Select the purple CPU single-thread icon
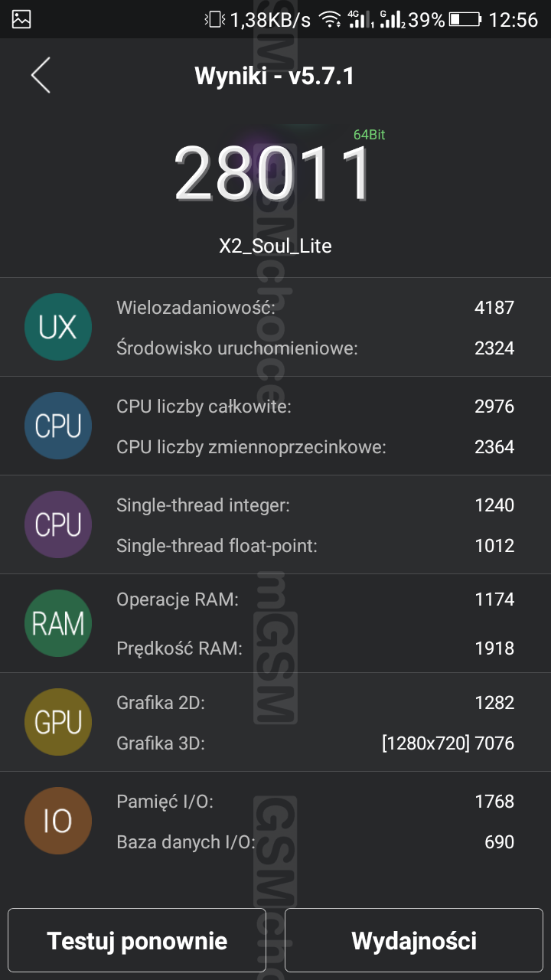Viewport: 551px width, 980px height. tap(58, 524)
